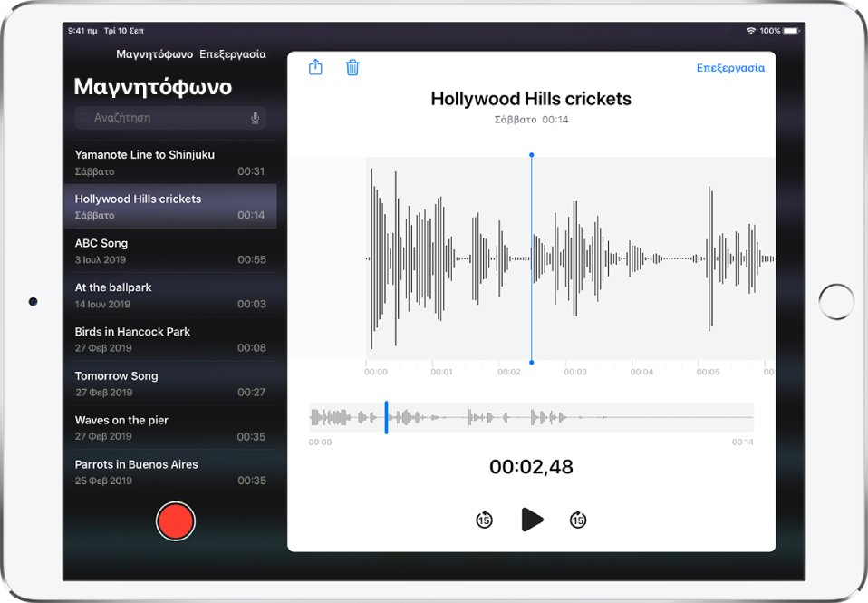Screen dimensions: 868x603
Task: Tap Επεξεργασία in the sidebar header
Action: 233,54
